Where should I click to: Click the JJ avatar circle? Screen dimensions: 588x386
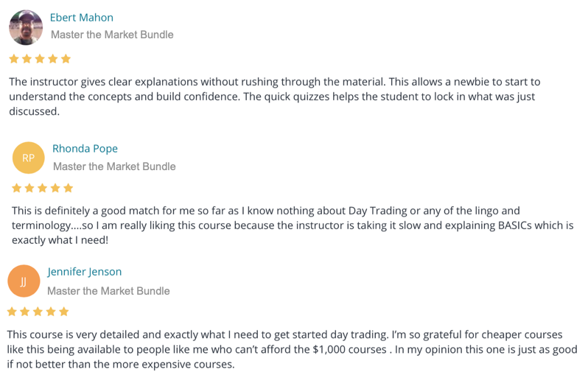coord(24,281)
